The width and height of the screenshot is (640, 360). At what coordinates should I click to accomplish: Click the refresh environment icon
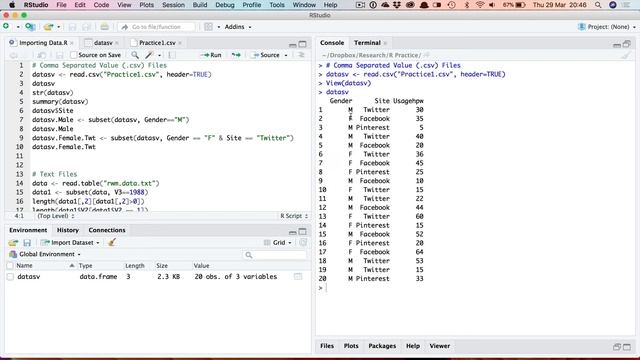[x=303, y=243]
